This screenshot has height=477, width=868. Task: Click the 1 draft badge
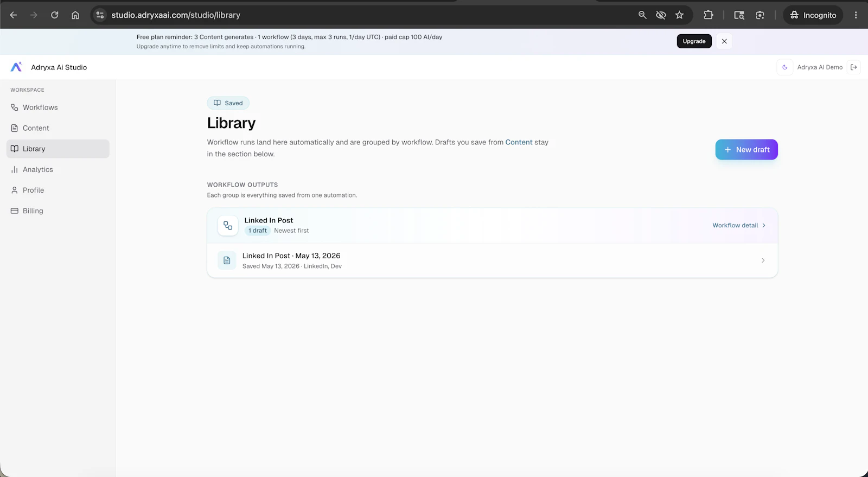258,231
